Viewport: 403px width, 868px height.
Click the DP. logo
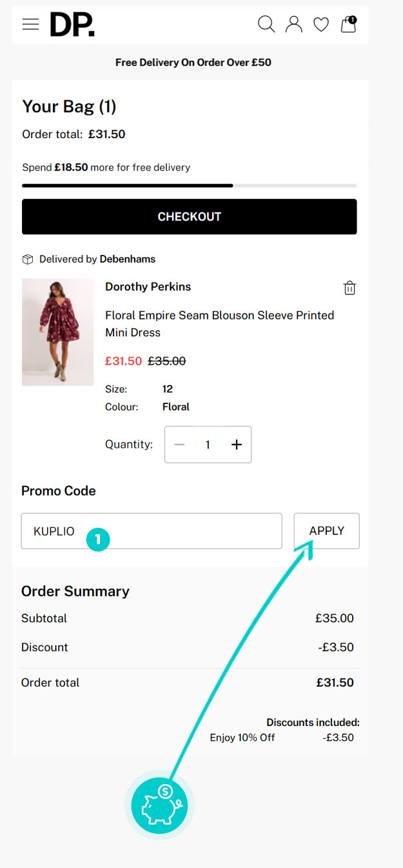(x=72, y=25)
